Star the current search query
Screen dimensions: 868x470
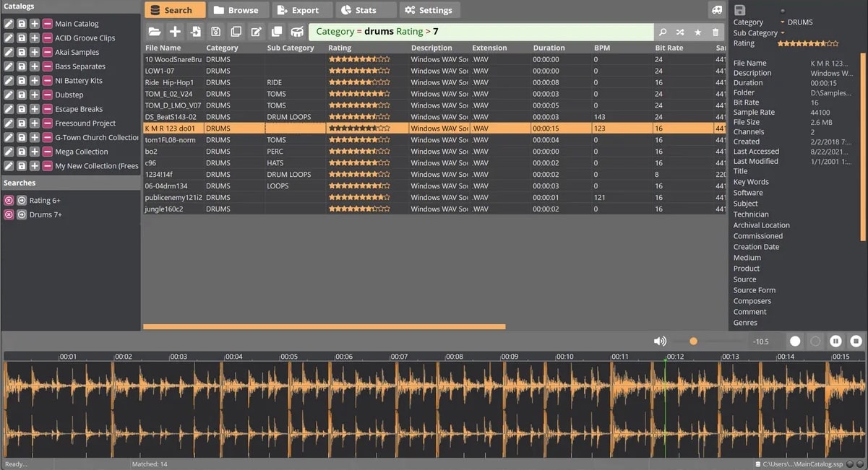pyautogui.click(x=697, y=32)
